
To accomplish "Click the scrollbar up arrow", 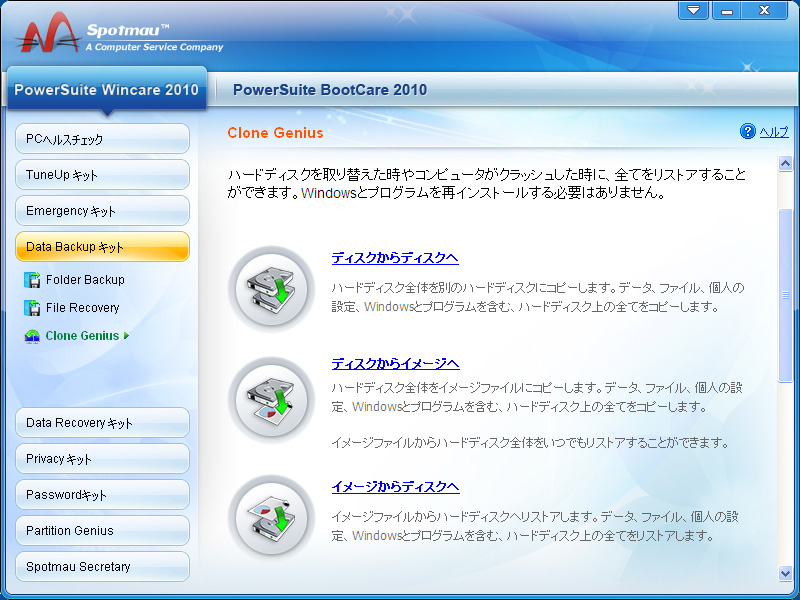I will click(x=785, y=163).
